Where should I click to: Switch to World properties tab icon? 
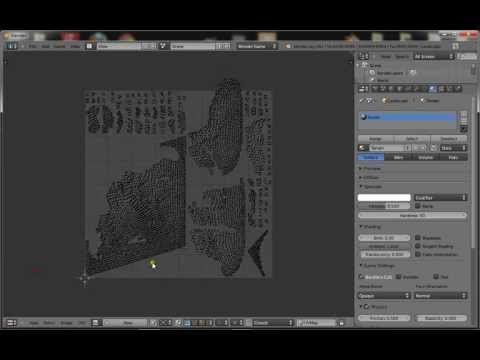pyautogui.click(x=390, y=89)
